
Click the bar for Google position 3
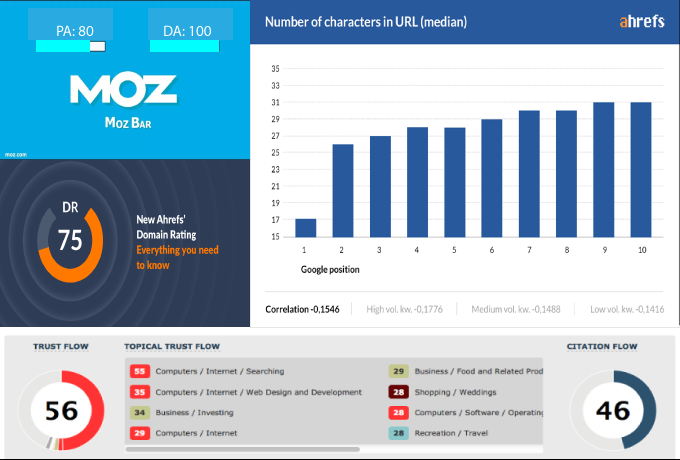pyautogui.click(x=380, y=186)
